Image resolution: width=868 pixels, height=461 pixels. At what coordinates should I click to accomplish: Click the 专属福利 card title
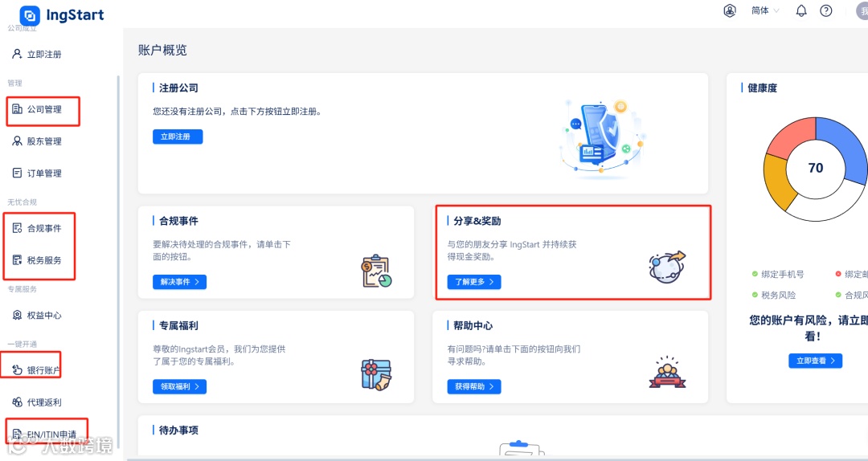coord(178,325)
